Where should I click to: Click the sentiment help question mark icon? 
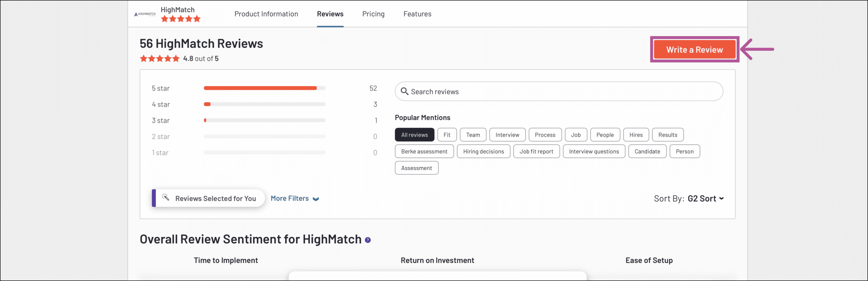click(x=368, y=240)
